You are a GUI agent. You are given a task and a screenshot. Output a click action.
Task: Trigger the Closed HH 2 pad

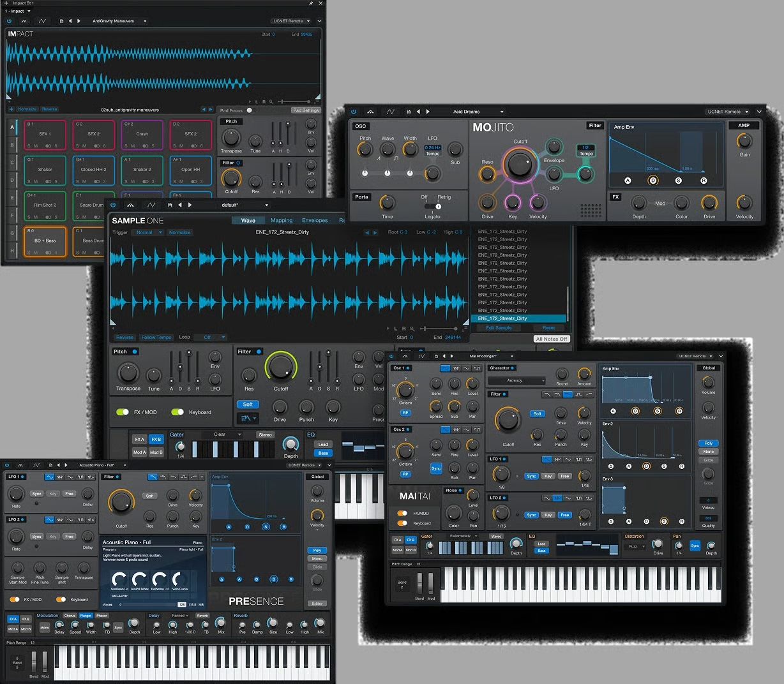pos(93,170)
